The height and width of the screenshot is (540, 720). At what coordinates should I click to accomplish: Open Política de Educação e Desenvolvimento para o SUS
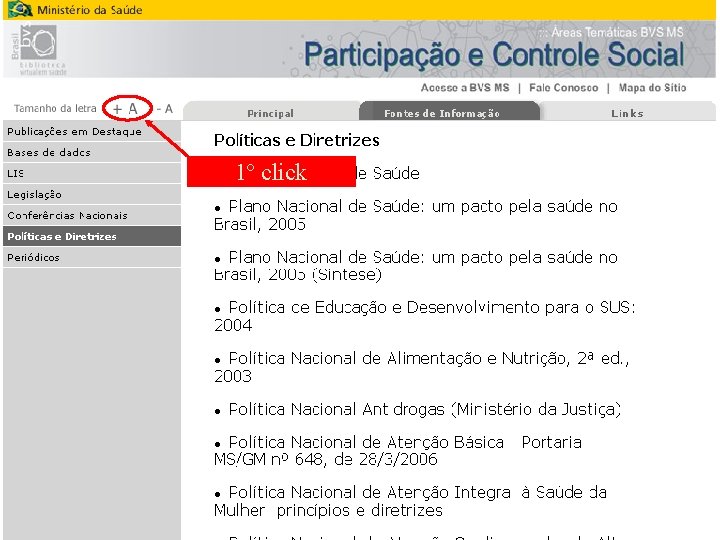425,316
